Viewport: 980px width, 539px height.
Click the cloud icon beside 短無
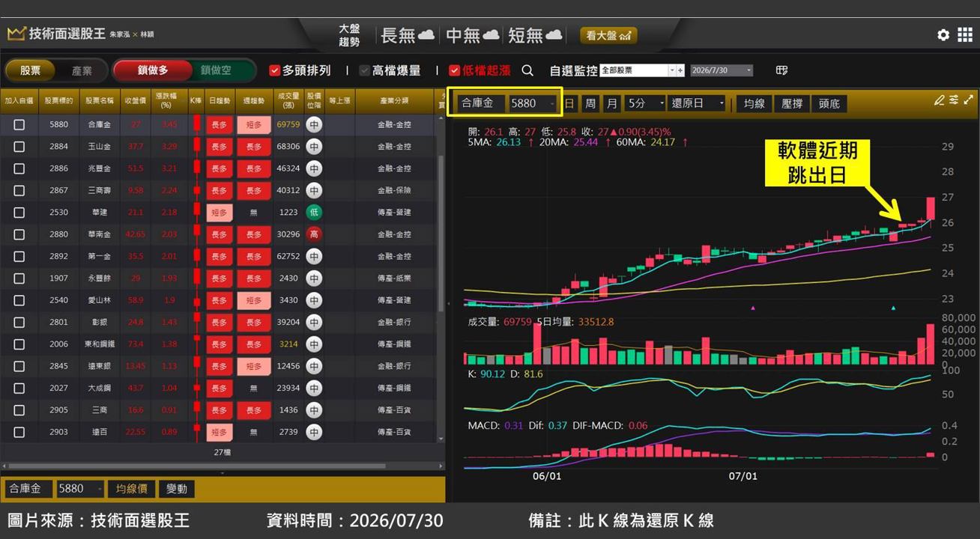pos(554,35)
